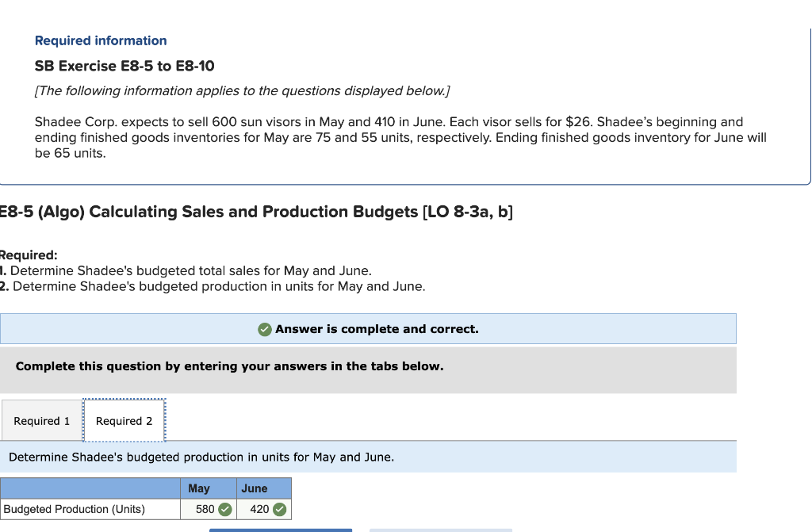Select the Required 2 tab
This screenshot has width=812, height=532.
(124, 421)
